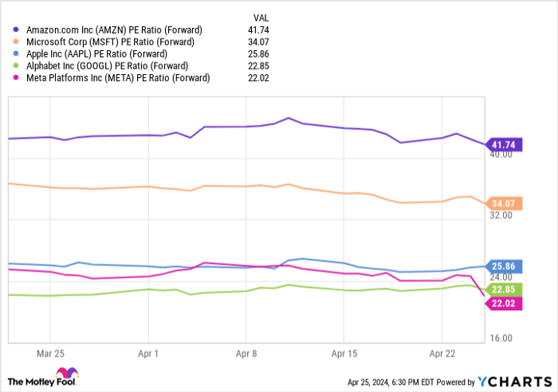Click the orange 34.07 end-value tag
The image size is (558, 392).
click(505, 203)
